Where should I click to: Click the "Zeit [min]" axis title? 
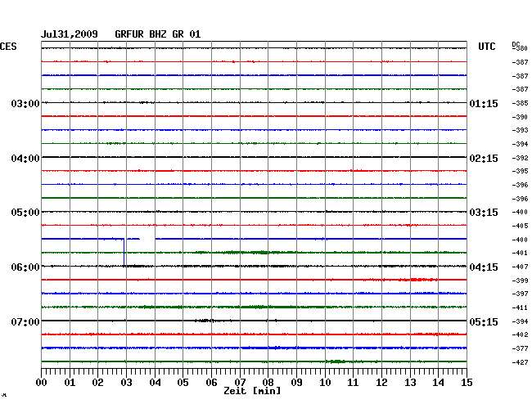click(252, 391)
